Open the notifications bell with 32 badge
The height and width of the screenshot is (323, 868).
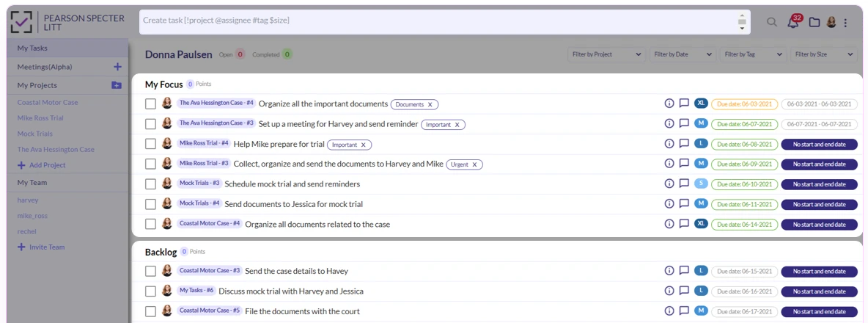[x=792, y=22]
